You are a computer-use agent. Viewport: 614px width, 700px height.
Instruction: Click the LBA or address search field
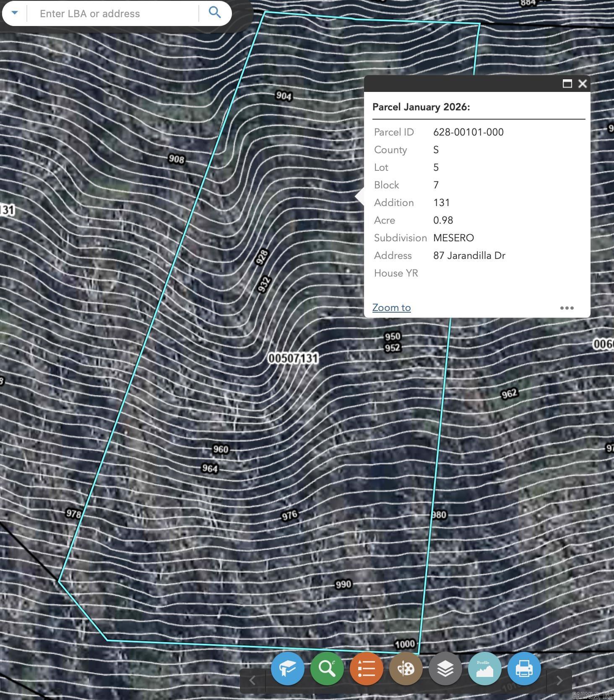pos(113,13)
